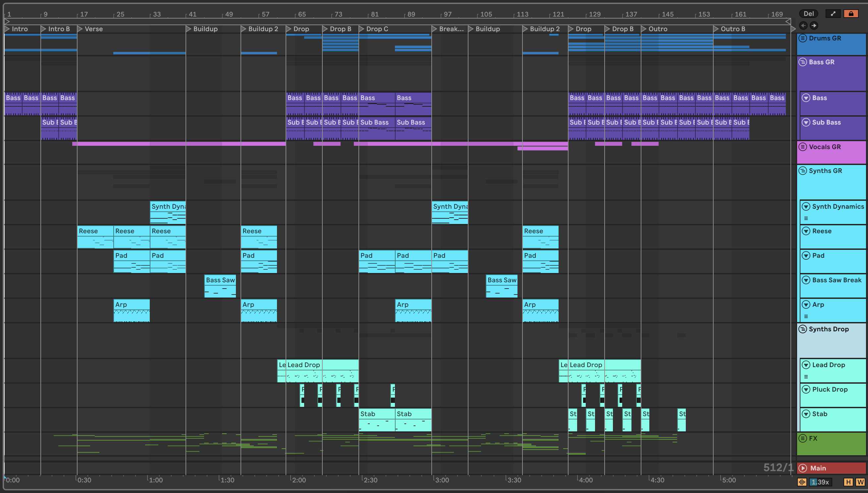Screen dimensions: 868x493
Task: Jump to the previous locator arrow
Action: click(x=803, y=26)
